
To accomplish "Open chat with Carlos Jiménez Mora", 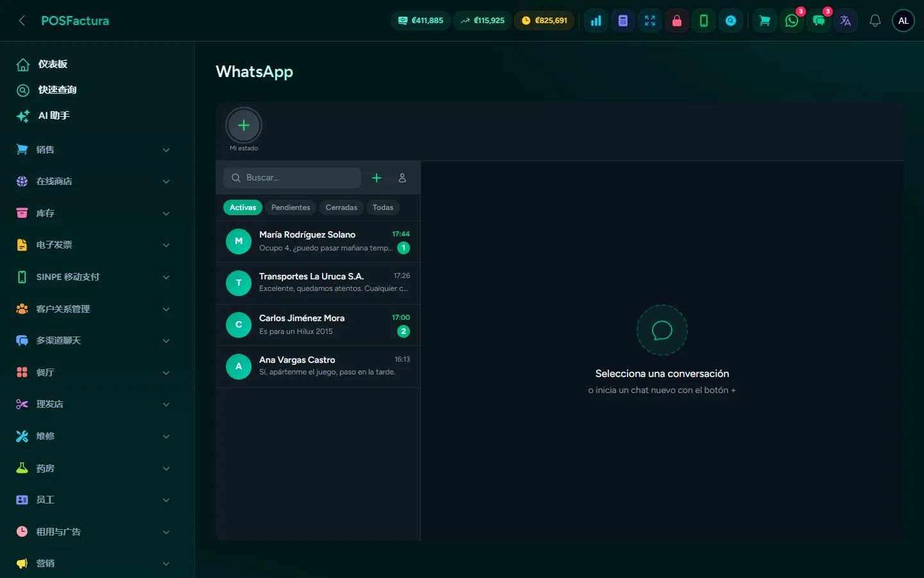I will pyautogui.click(x=318, y=325).
